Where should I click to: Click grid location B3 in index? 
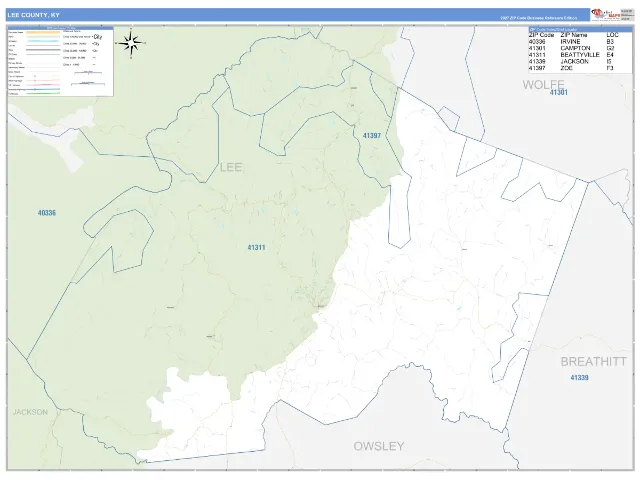610,42
